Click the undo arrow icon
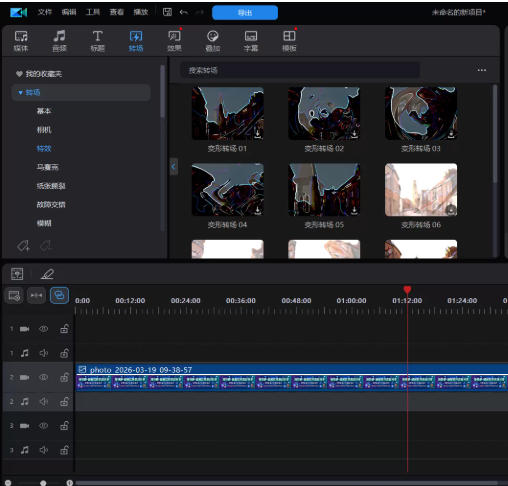Viewport: 508px width, 486px height. pyautogui.click(x=184, y=12)
